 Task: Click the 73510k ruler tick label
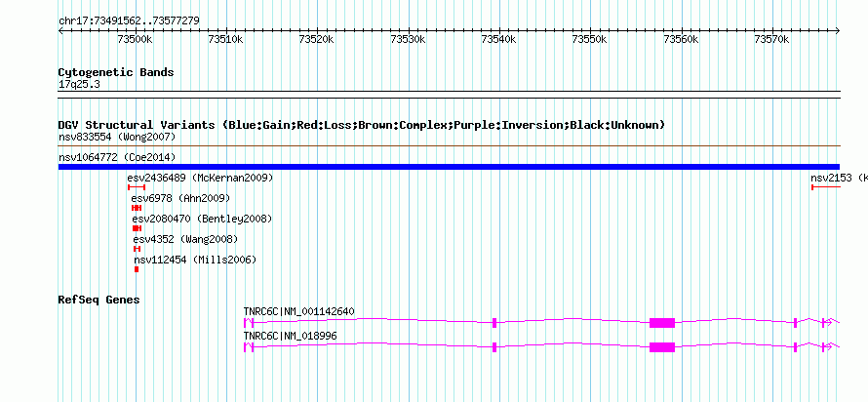pyautogui.click(x=226, y=39)
